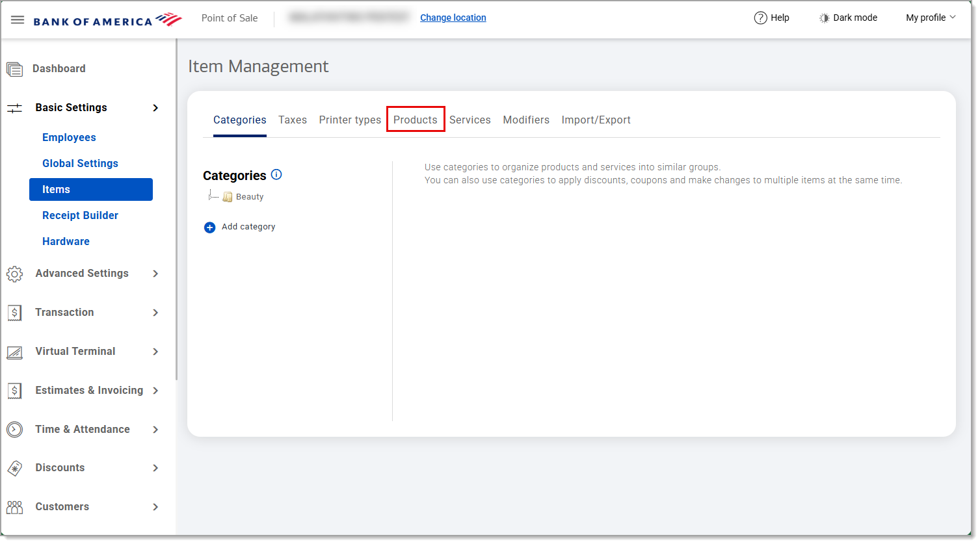The width and height of the screenshot is (980, 544).
Task: Click the Transaction dollar receipt icon
Action: (14, 313)
